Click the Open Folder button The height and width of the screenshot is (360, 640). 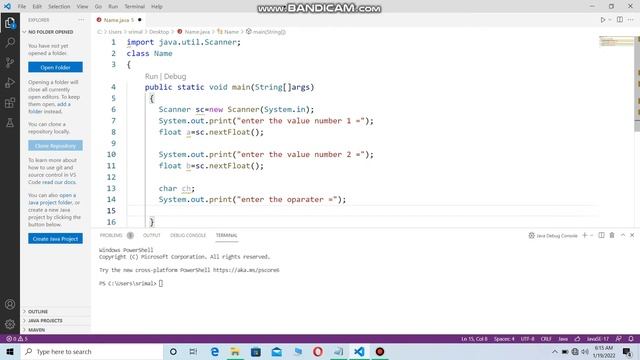(x=55, y=67)
